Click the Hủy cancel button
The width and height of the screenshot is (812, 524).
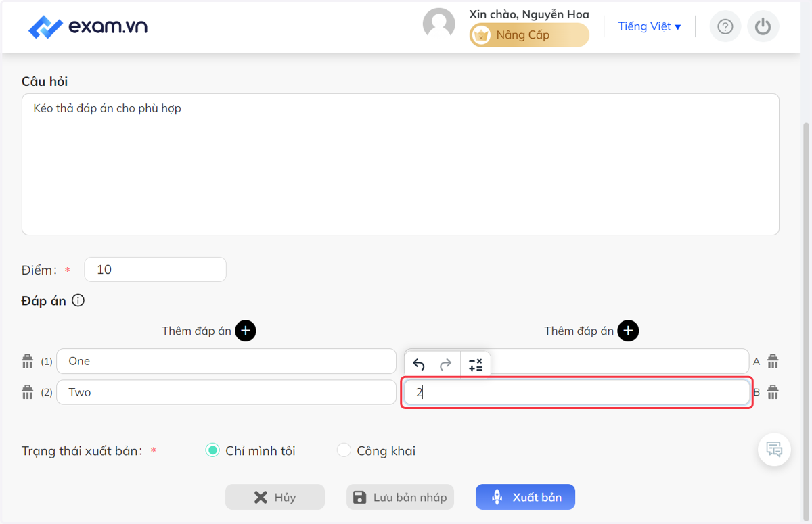(x=275, y=497)
